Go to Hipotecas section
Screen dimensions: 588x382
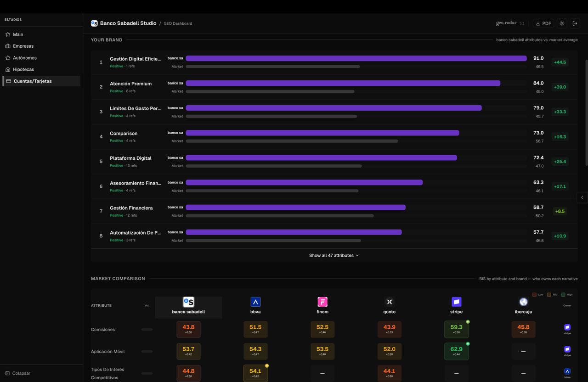23,69
